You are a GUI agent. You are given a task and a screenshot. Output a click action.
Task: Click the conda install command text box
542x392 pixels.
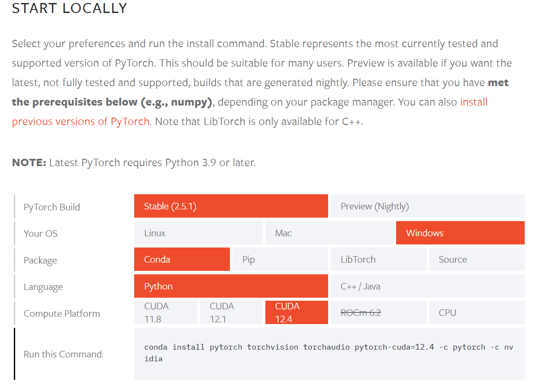point(329,353)
